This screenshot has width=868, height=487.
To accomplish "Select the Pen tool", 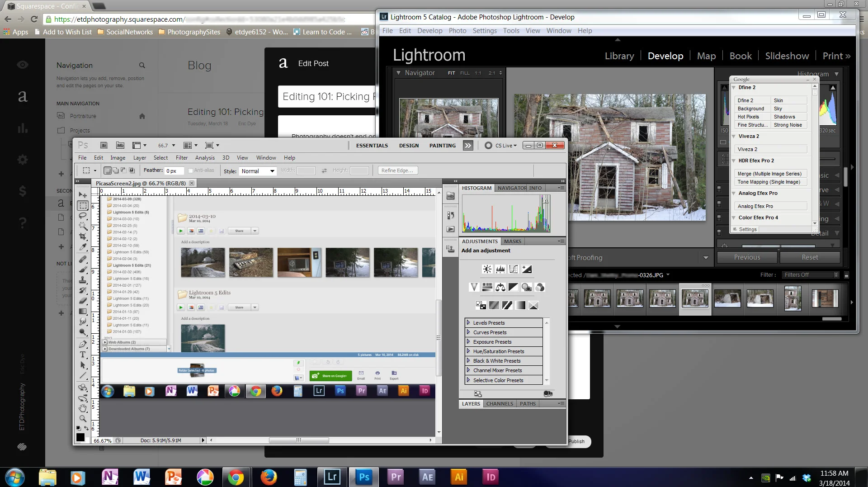I will coord(83,345).
